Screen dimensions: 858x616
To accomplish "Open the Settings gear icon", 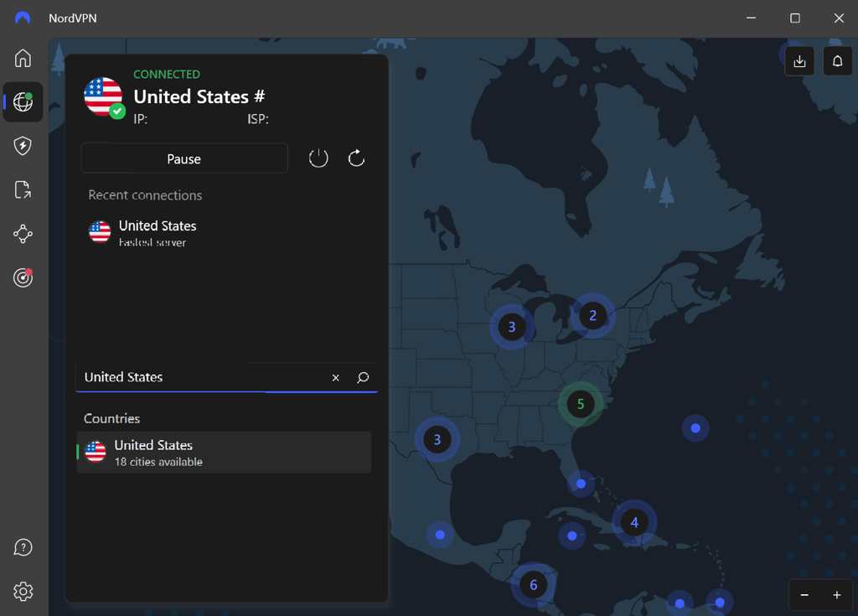I will [x=23, y=592].
